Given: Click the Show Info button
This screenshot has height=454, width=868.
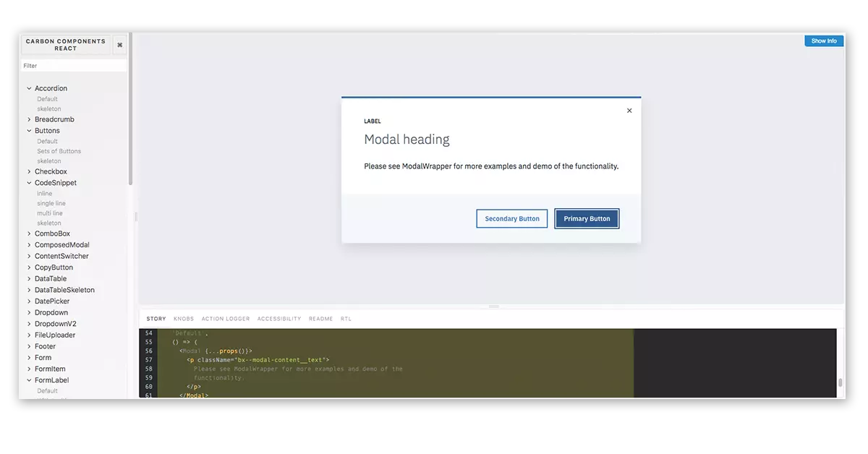Looking at the screenshot, I should tap(824, 41).
